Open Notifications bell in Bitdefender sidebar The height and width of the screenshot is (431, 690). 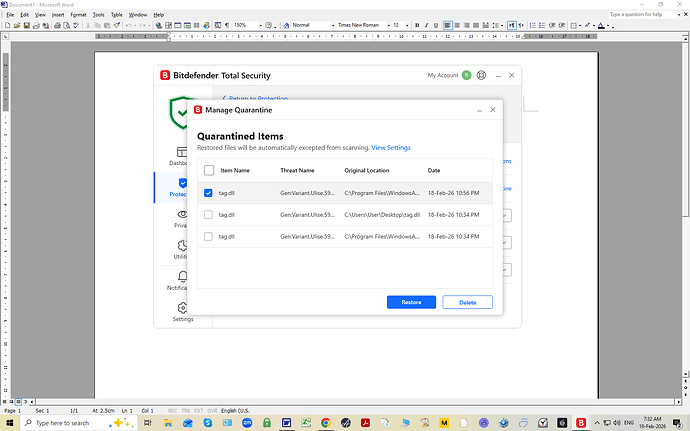(x=182, y=277)
